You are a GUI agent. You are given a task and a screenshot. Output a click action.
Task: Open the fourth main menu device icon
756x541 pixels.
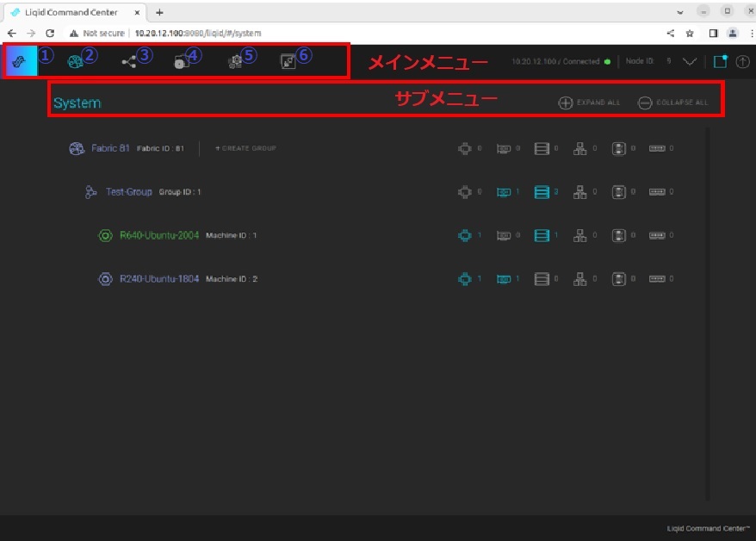pyautogui.click(x=182, y=62)
